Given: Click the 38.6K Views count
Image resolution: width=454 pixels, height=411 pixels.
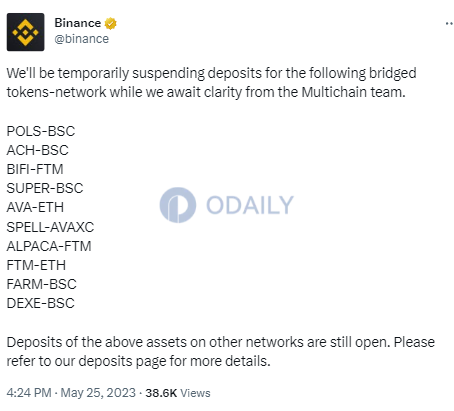Looking at the screenshot, I should [178, 393].
